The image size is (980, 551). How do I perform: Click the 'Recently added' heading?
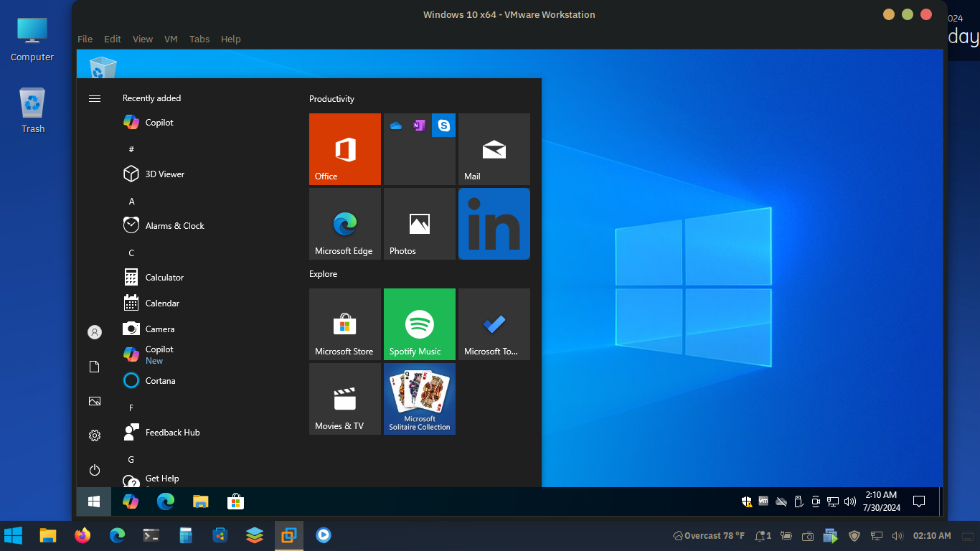pyautogui.click(x=152, y=98)
